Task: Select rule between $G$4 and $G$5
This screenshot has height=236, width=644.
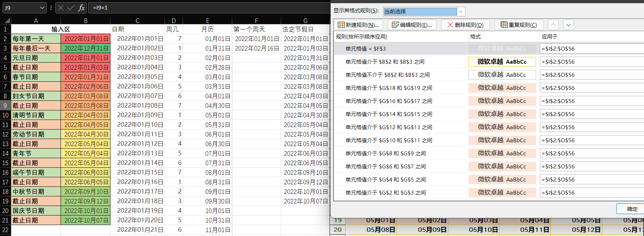Action: [x=386, y=179]
